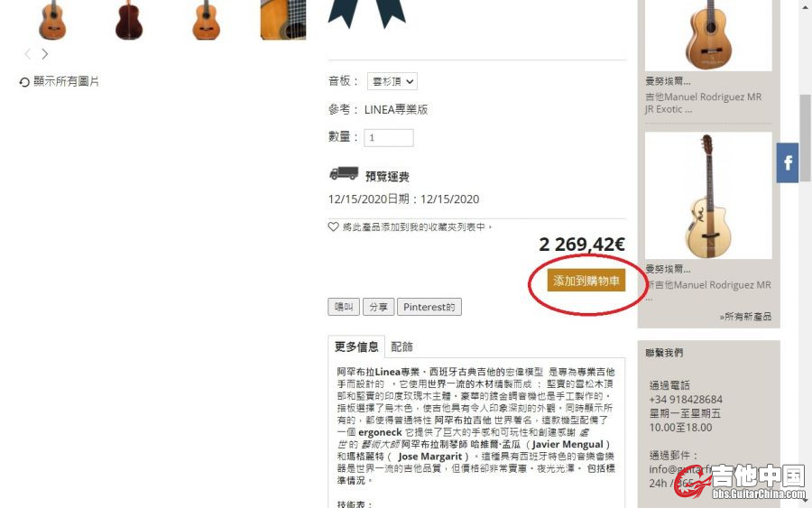The height and width of the screenshot is (508, 812).
Task: Switch to the 更多信息 tab
Action: pos(356,346)
